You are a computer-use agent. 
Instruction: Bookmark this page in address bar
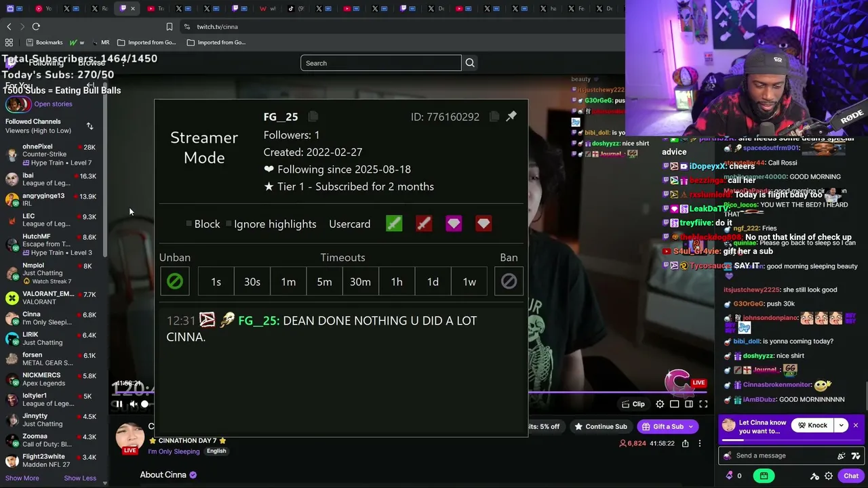pos(170,26)
